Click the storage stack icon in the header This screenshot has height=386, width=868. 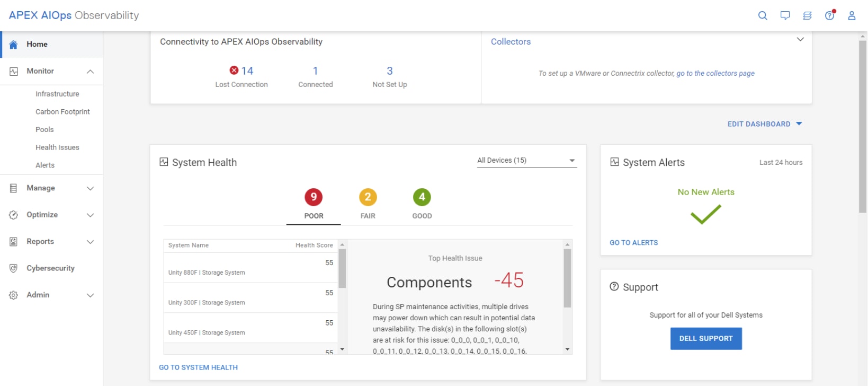point(807,15)
